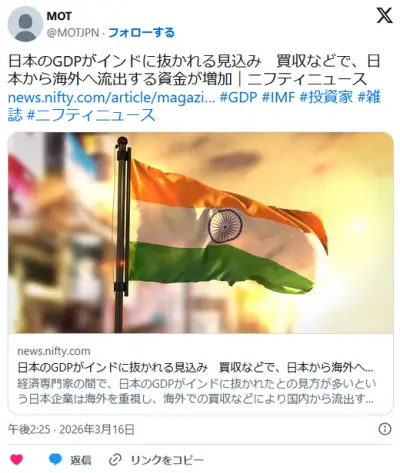Open the @MOTJPN handle link
The image size is (400, 473).
73,33
